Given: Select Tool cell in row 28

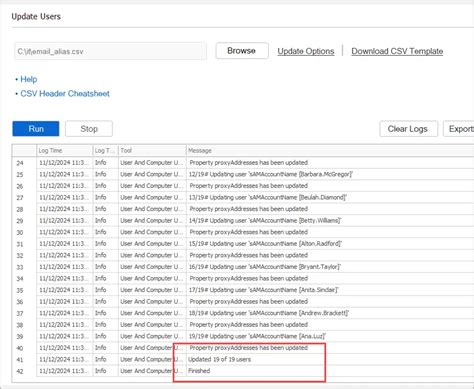Looking at the screenshot, I should (152, 209).
